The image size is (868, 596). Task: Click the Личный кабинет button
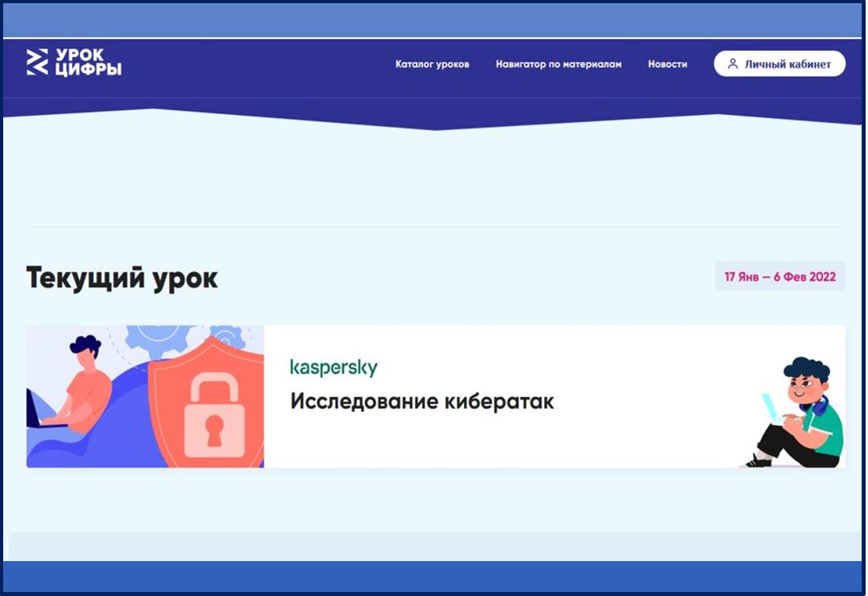point(779,63)
